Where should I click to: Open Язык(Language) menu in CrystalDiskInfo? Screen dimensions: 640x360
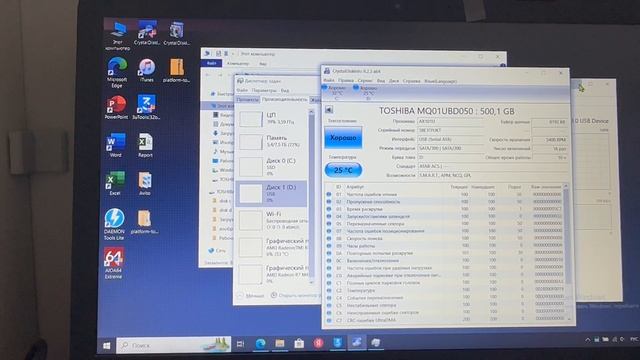click(x=440, y=81)
